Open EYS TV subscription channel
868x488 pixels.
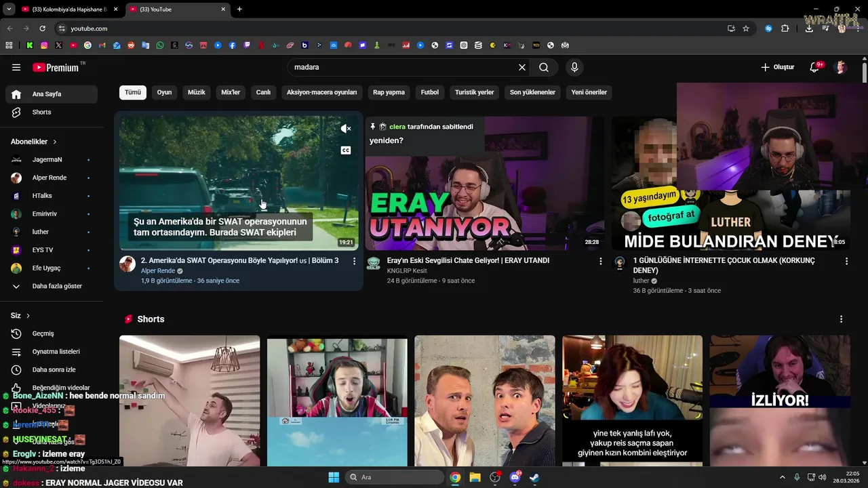tap(52, 250)
